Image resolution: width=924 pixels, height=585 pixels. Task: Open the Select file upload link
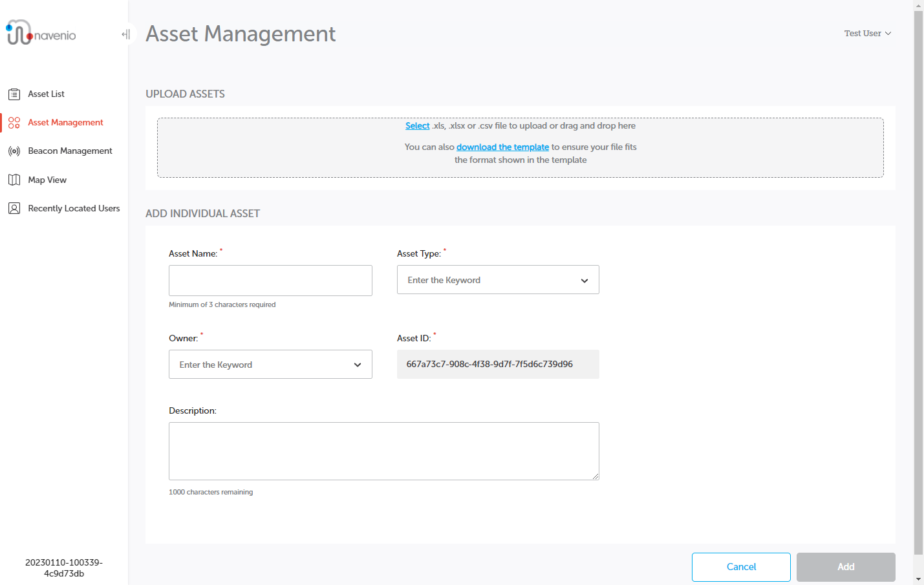417,125
